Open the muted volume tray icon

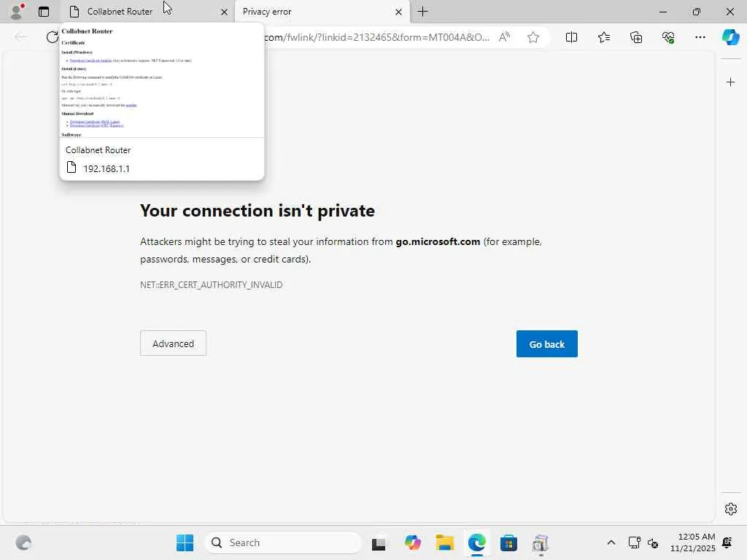tap(653, 542)
